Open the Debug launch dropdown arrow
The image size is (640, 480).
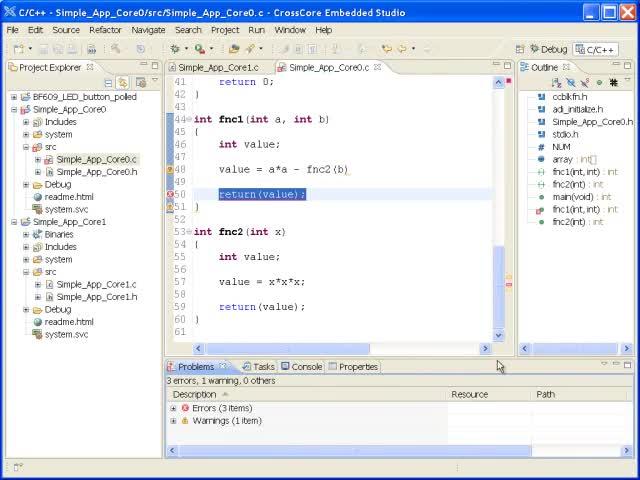[186, 49]
